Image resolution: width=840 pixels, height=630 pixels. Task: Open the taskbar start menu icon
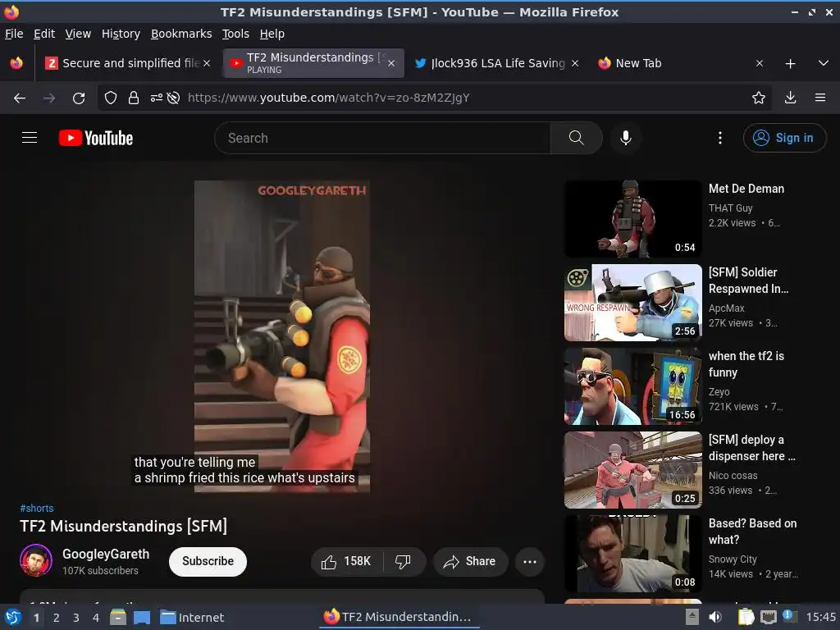coord(13,617)
